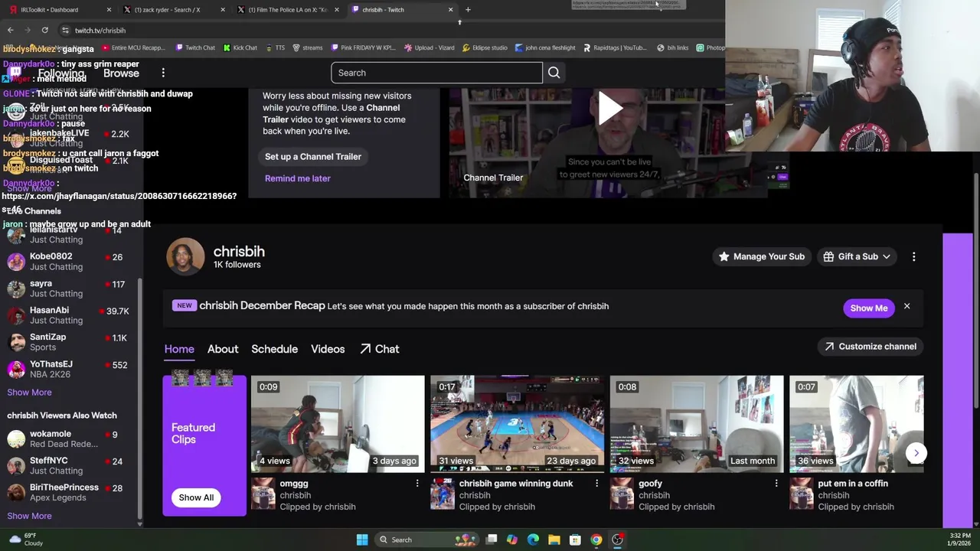Click the Twitch search magnifier button
This screenshot has height=551, width=980.
point(554,73)
